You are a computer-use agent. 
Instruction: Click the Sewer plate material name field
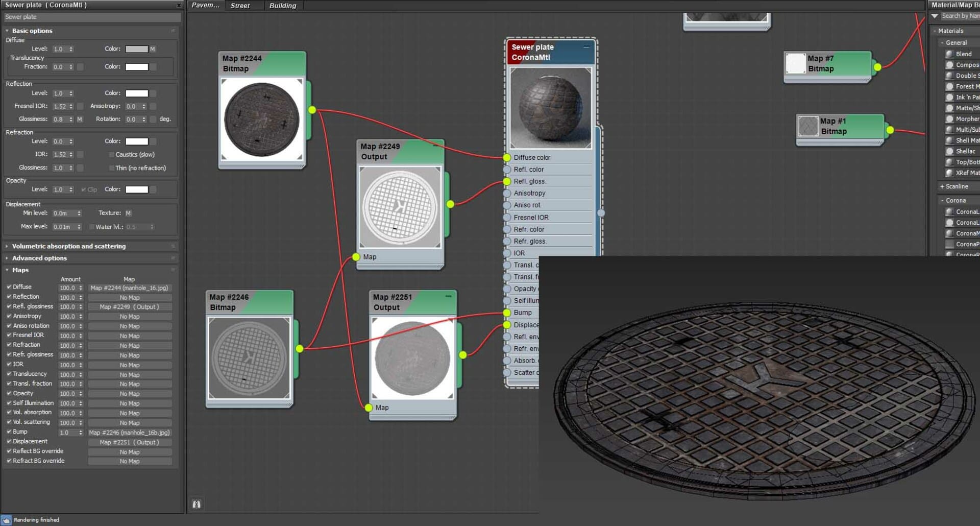pyautogui.click(x=92, y=17)
